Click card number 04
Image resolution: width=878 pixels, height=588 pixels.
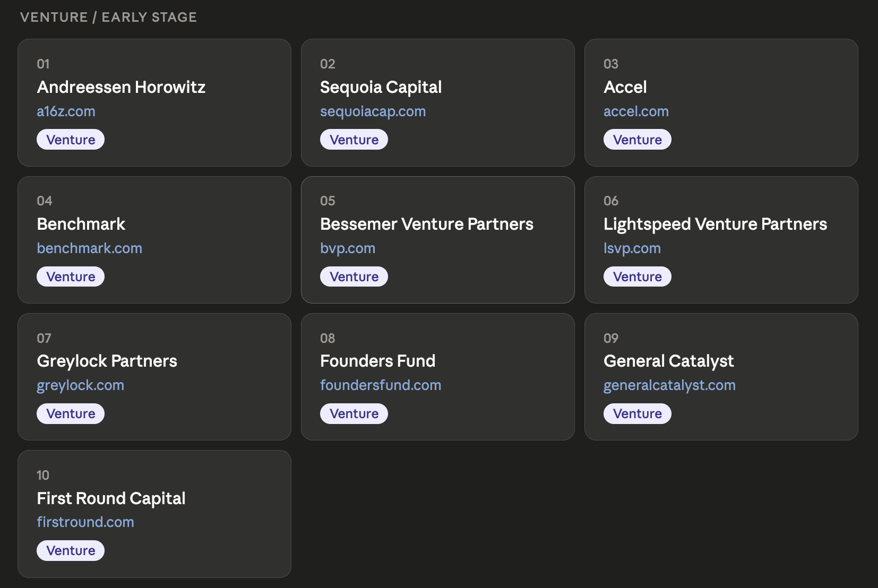click(45, 201)
